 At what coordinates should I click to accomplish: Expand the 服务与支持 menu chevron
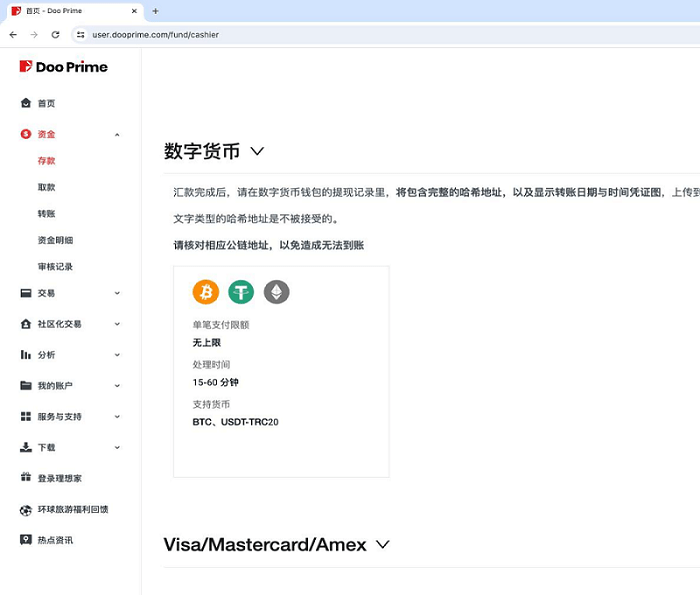coord(117,416)
